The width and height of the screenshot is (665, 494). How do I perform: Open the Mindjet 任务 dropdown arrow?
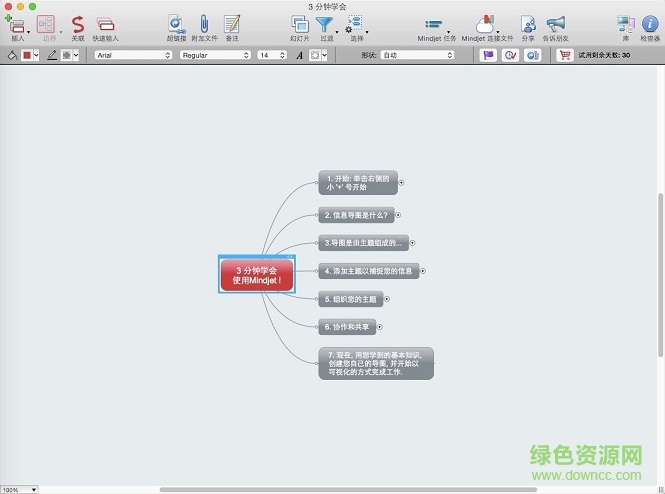pyautogui.click(x=449, y=32)
